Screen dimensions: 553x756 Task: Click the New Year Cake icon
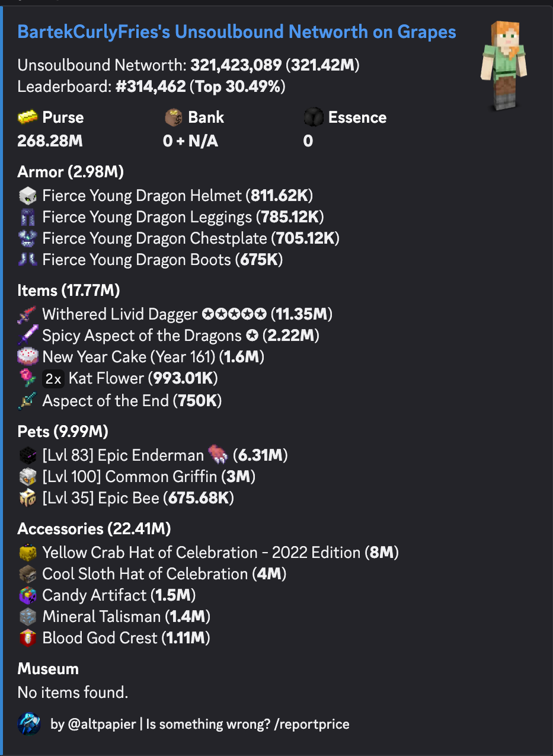28,357
